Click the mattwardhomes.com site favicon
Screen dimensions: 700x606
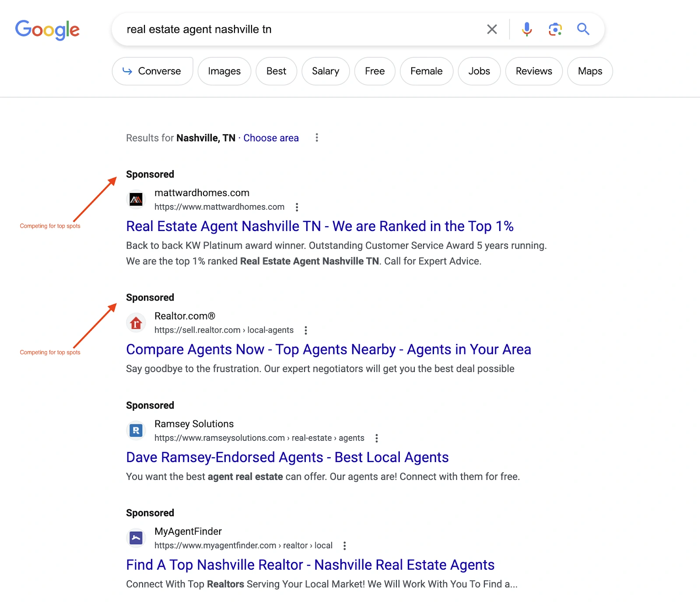[136, 200]
